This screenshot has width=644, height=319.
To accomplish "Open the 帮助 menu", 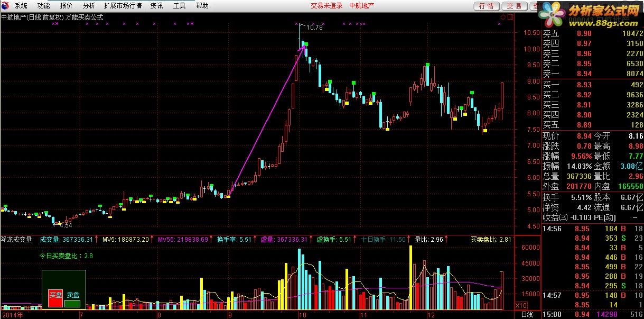I will coord(202,6).
